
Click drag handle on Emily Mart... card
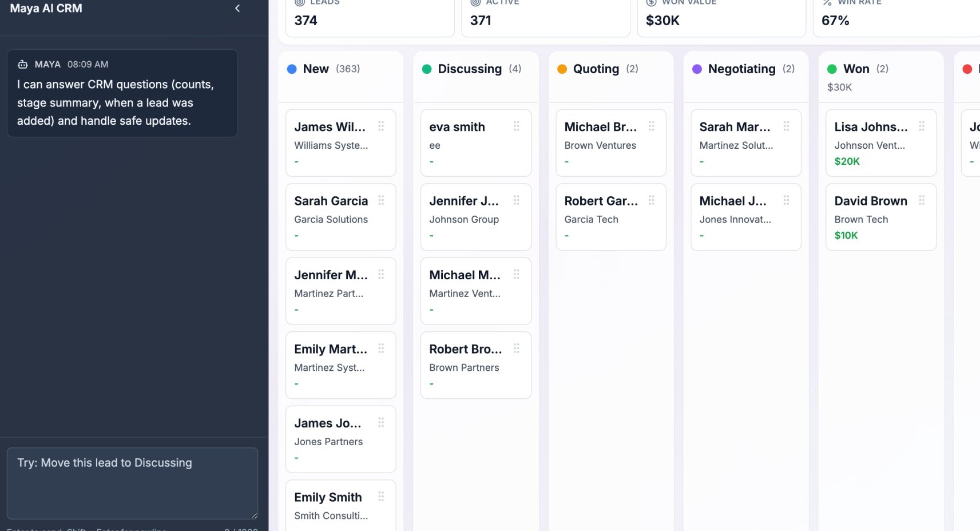pos(381,348)
